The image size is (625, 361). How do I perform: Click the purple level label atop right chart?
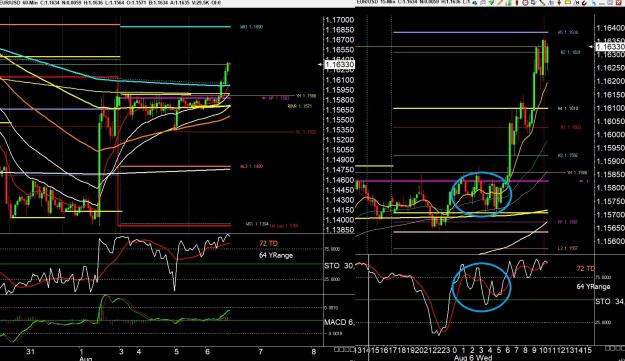[568, 32]
